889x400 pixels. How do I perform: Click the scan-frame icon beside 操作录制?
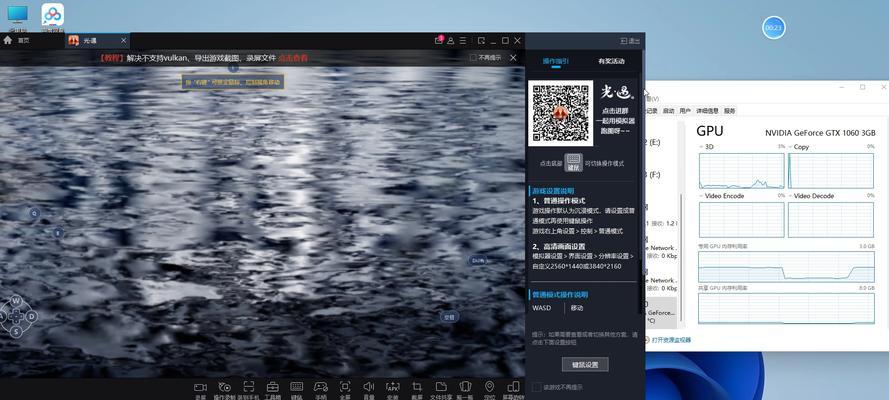tap(248, 387)
